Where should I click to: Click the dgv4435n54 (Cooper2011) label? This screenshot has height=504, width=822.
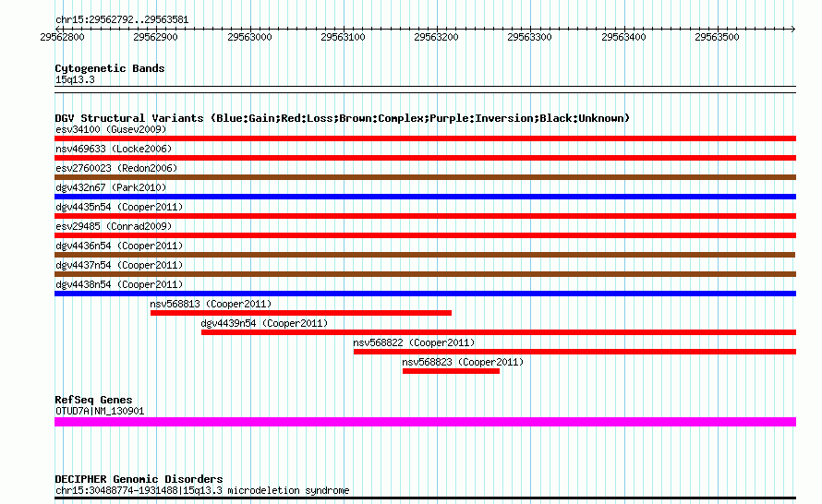[x=119, y=207]
